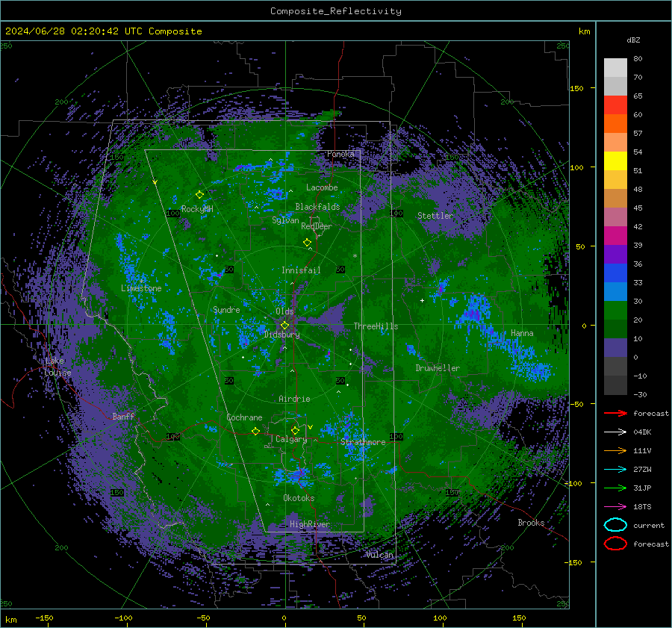Click the yellow diamond marker above RockyMH

[199, 195]
